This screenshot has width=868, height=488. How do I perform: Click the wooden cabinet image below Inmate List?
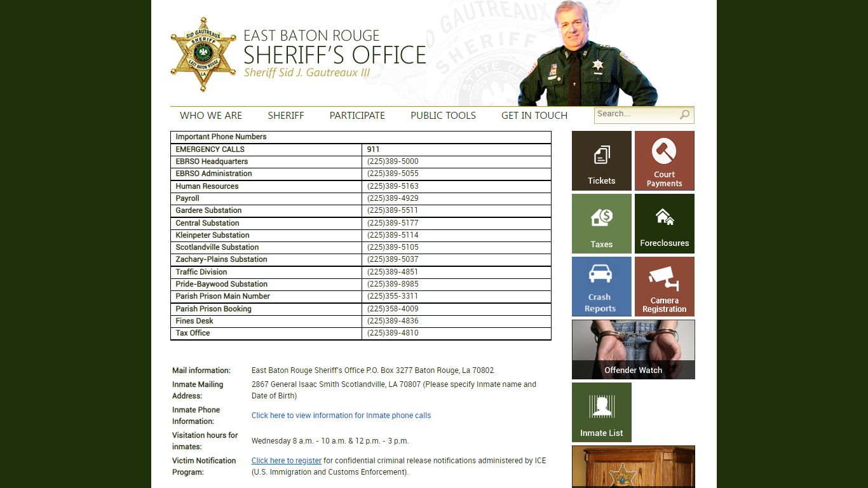tap(634, 466)
